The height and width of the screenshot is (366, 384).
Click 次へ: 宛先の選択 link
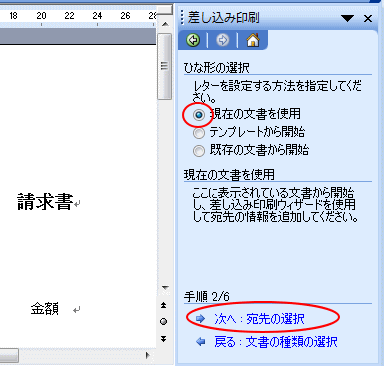259,319
